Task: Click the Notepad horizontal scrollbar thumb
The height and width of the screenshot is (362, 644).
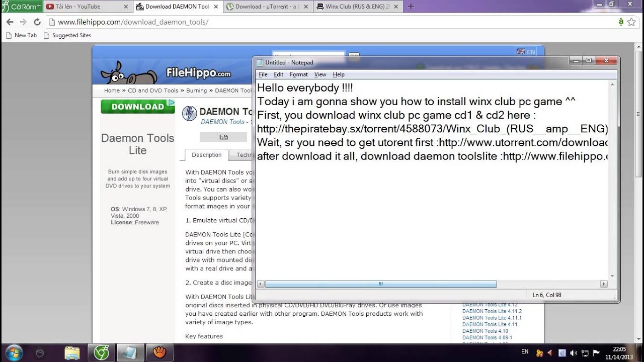Action: coord(380,284)
